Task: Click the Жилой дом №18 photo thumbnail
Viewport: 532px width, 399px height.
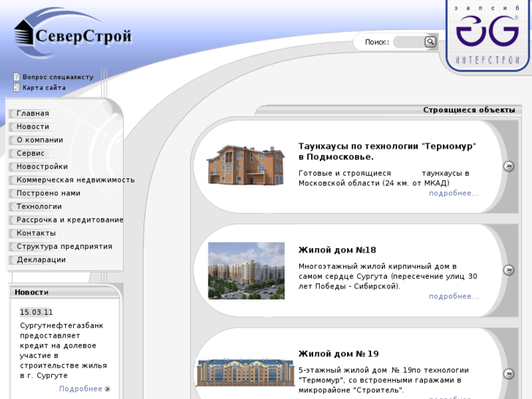Action: click(x=247, y=271)
